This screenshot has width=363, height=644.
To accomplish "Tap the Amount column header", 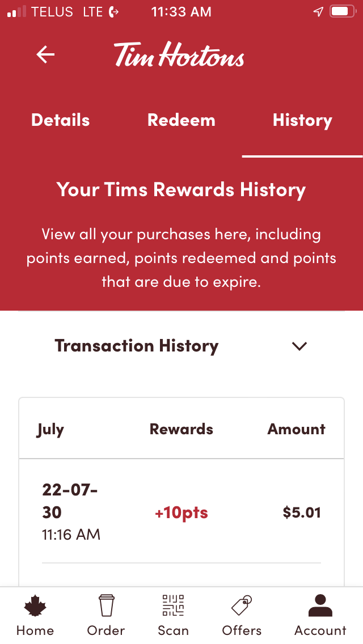I will [x=296, y=429].
